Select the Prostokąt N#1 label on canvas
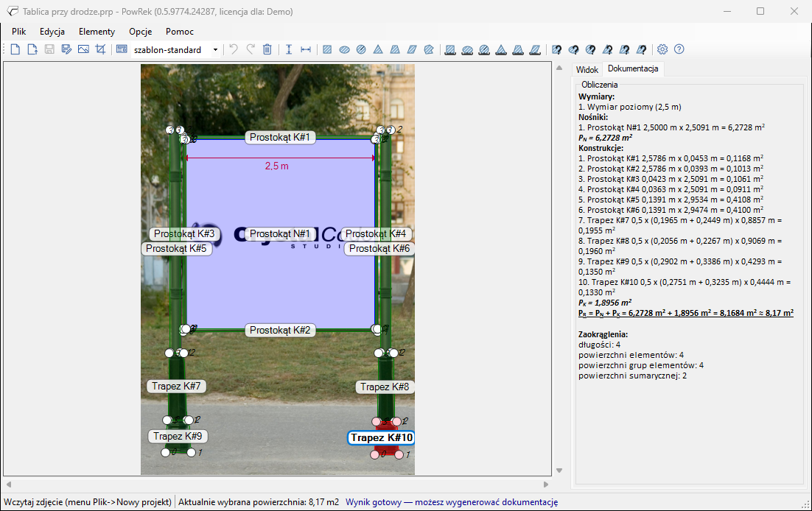This screenshot has height=511, width=812. (x=280, y=234)
